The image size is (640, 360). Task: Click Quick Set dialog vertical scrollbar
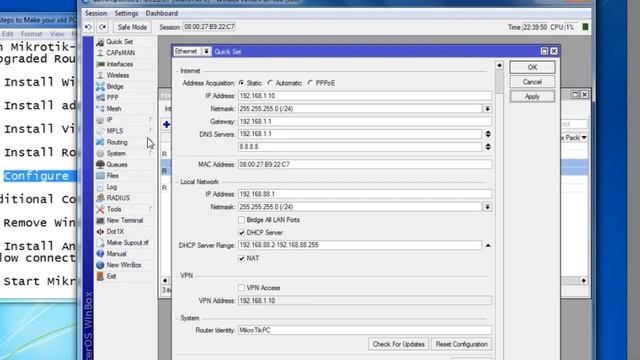click(499, 83)
